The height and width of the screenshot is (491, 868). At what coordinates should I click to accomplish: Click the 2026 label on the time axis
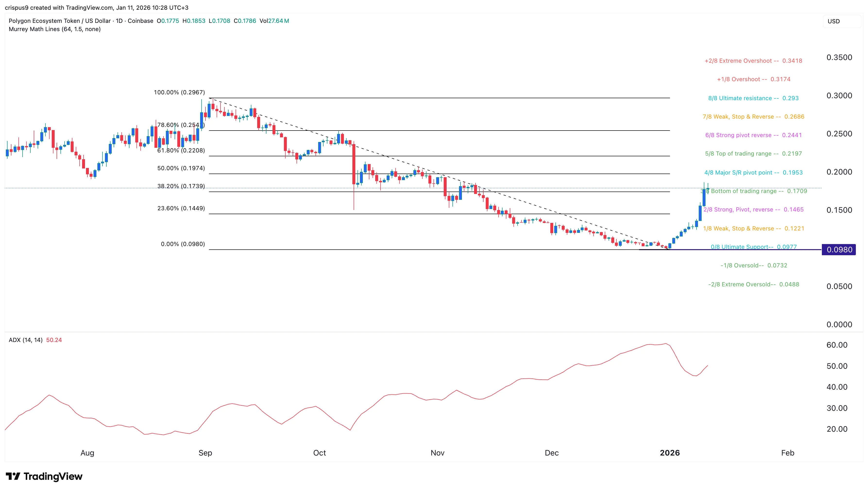point(670,453)
